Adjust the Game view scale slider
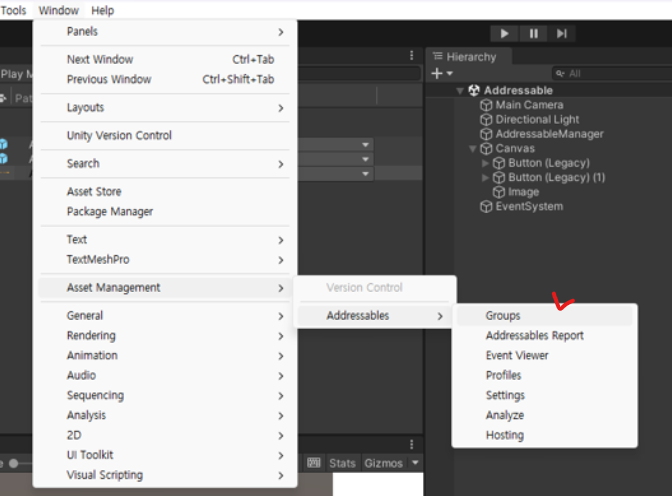Viewport: 672px width, 496px height. 14,463
